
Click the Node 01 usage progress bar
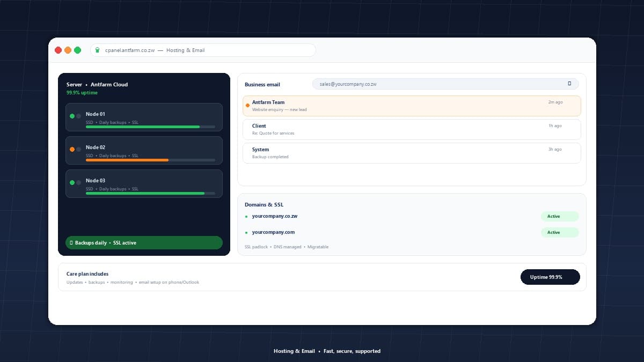(150, 127)
